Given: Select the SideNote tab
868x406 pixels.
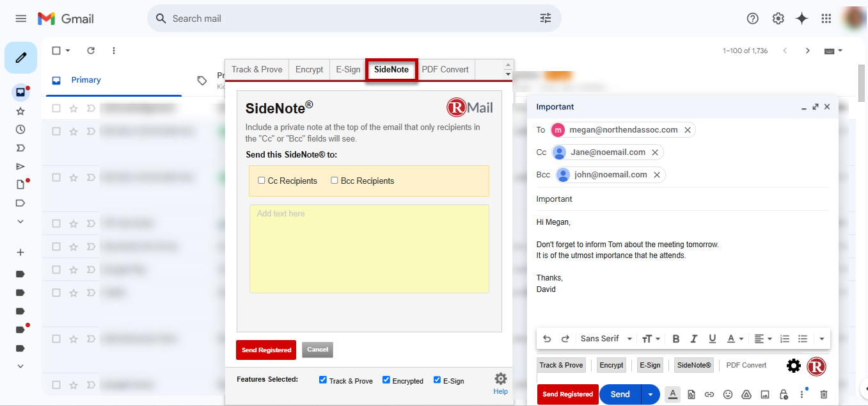Looking at the screenshot, I should 391,69.
